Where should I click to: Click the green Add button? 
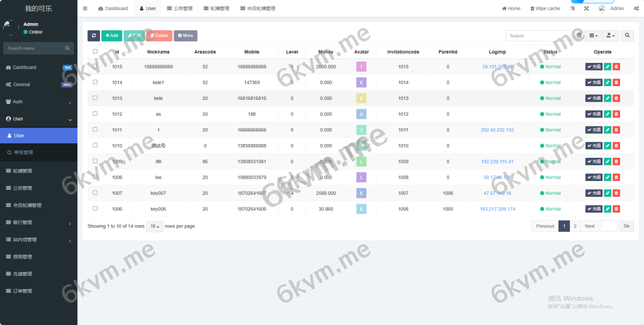(x=112, y=36)
